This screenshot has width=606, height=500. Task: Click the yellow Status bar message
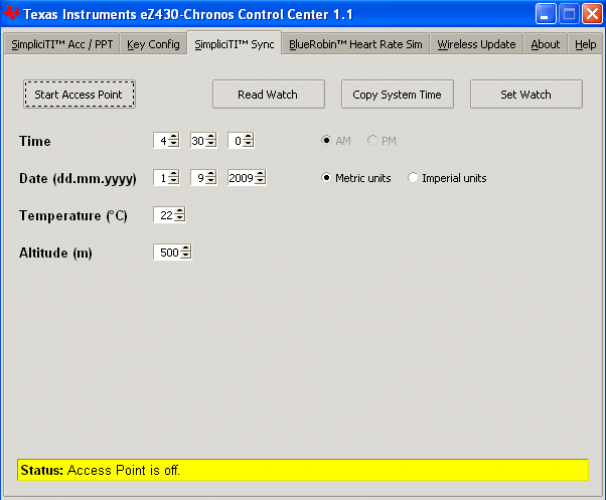[303, 470]
